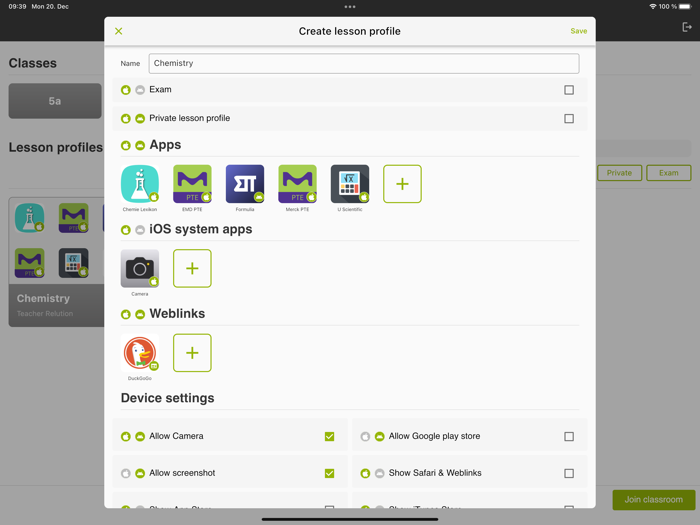Add a weblink with the plus tile

coord(192,353)
